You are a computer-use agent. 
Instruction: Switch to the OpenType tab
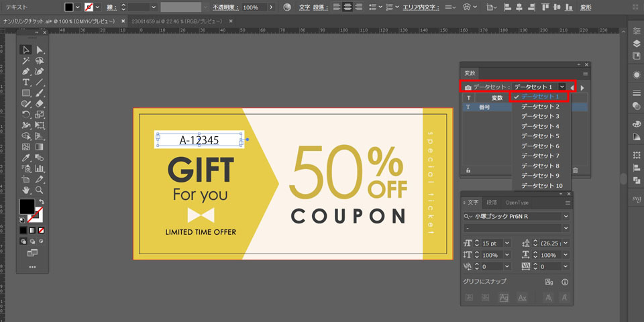(x=517, y=203)
